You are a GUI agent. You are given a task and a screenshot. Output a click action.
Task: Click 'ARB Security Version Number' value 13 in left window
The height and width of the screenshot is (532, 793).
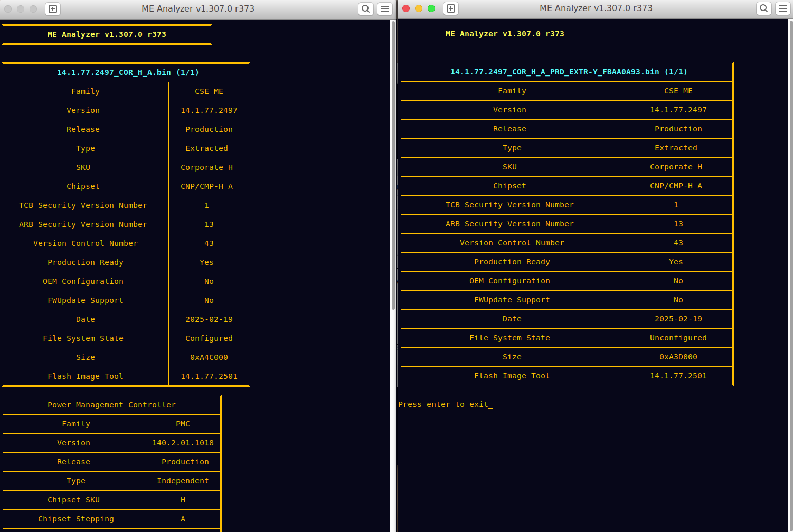pyautogui.click(x=209, y=224)
